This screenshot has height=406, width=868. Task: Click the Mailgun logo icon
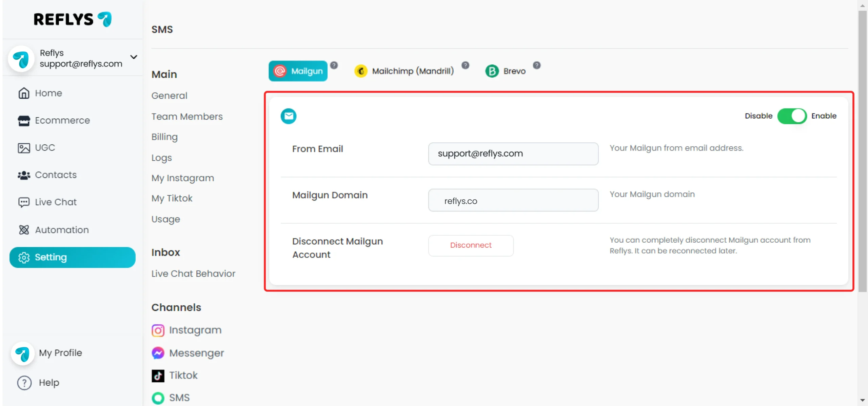tap(280, 71)
